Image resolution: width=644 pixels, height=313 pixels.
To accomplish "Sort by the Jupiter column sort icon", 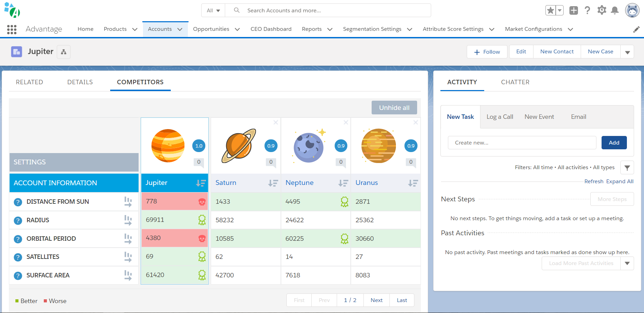I will coord(201,183).
